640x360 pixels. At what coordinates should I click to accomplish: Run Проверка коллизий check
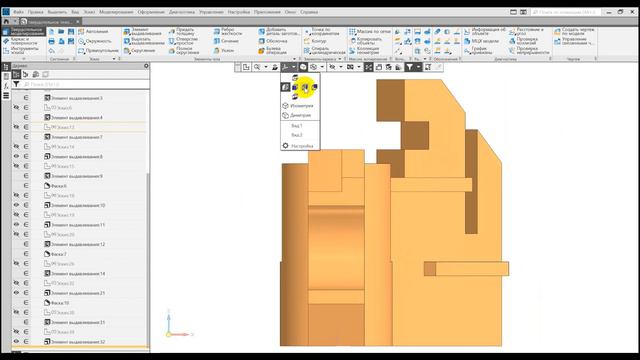point(523,41)
